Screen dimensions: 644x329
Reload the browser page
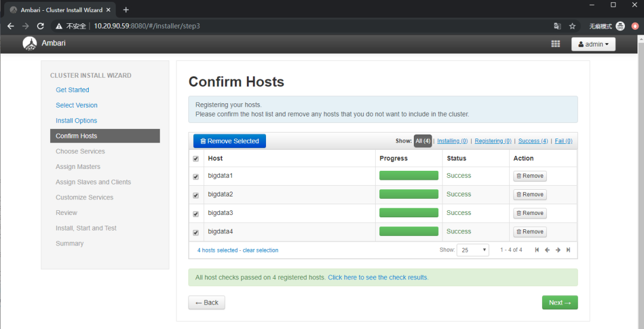(x=41, y=26)
